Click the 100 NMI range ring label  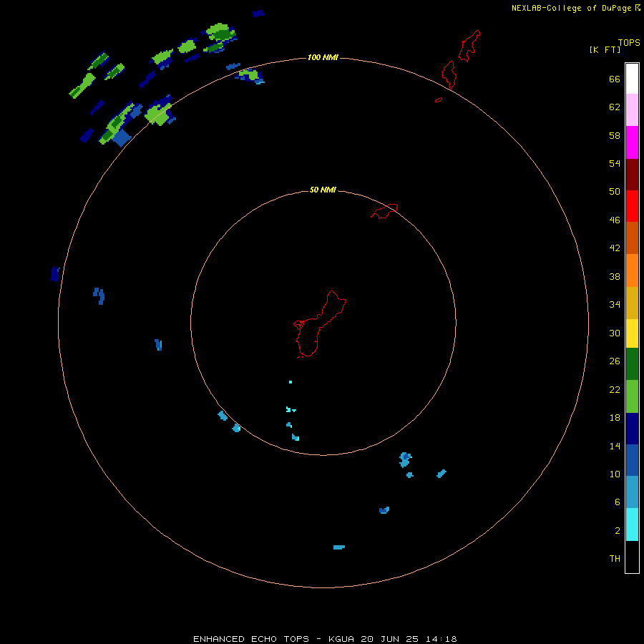(323, 57)
